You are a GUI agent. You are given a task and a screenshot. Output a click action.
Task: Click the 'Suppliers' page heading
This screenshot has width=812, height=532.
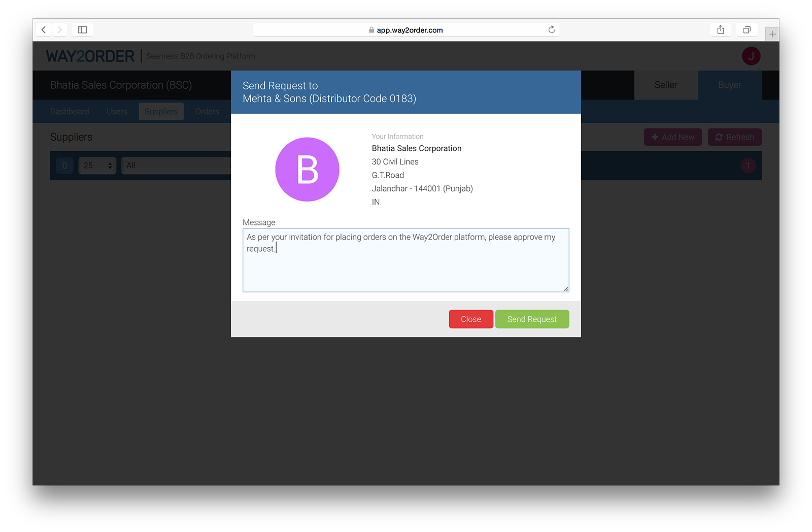coord(71,137)
